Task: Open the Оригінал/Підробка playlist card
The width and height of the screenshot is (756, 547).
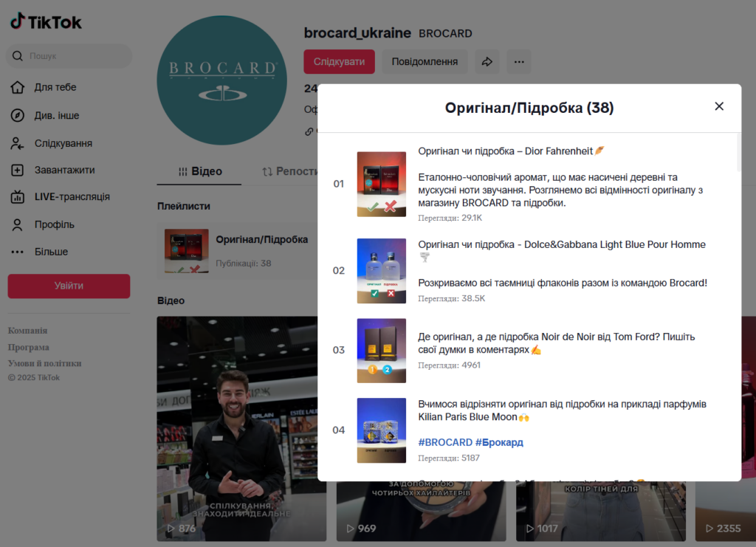Action: (x=238, y=251)
